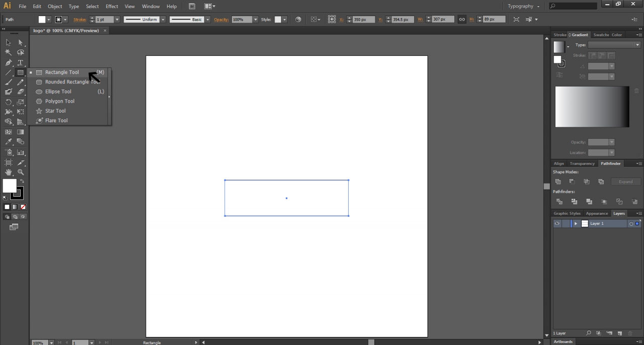Click the Expand button in Pathfinder
Screen dimensions: 644x345
(x=626, y=182)
